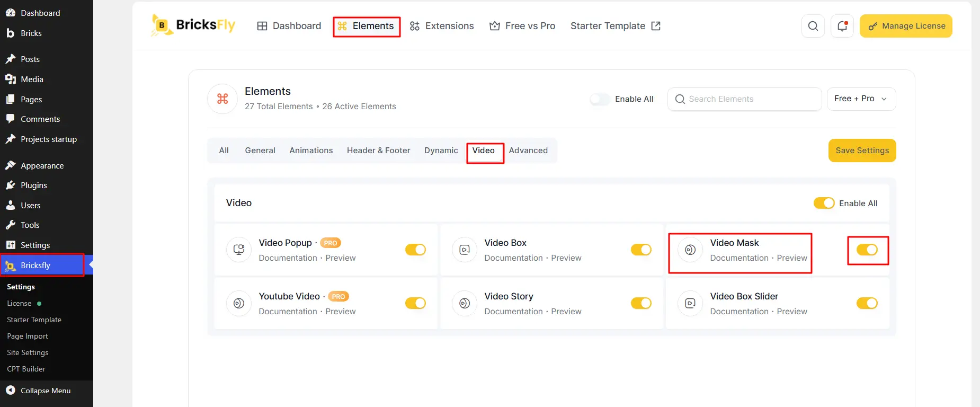Click the Comments bubble icon

[x=11, y=119]
